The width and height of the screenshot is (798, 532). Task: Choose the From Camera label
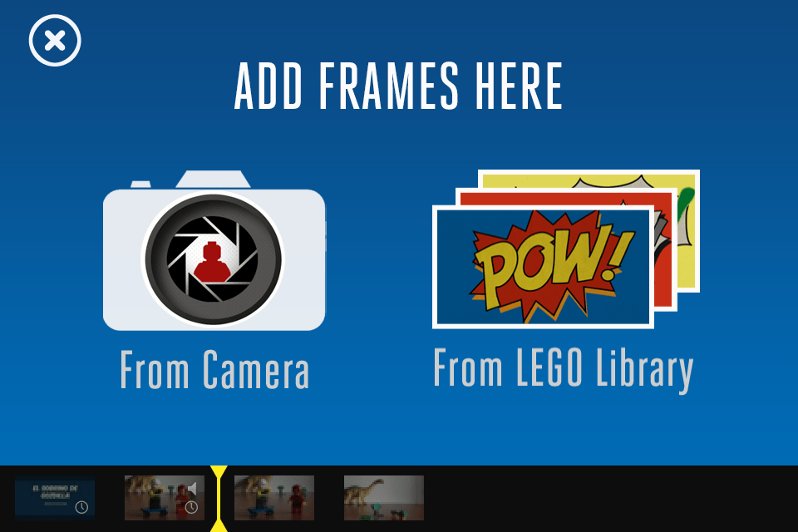[214, 370]
